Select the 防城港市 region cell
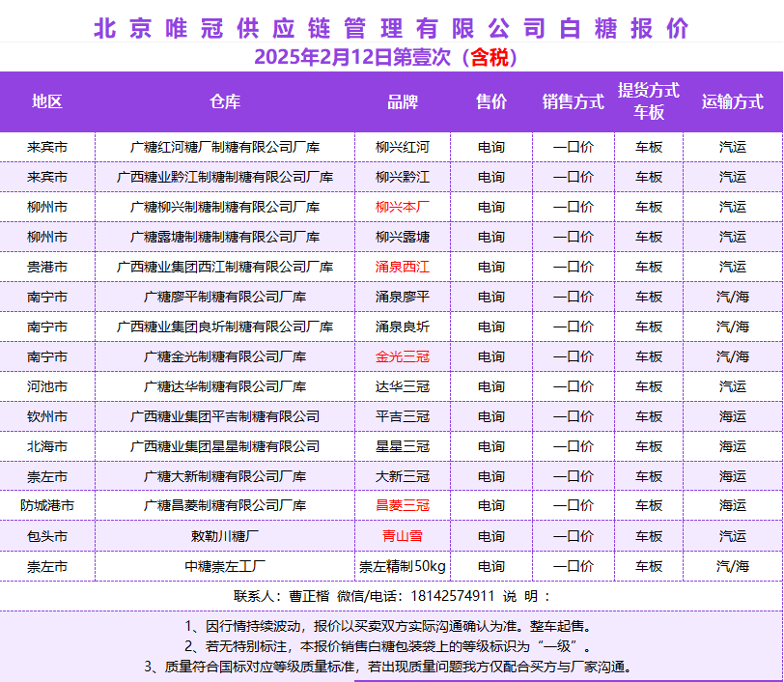The width and height of the screenshot is (784, 682). (47, 505)
